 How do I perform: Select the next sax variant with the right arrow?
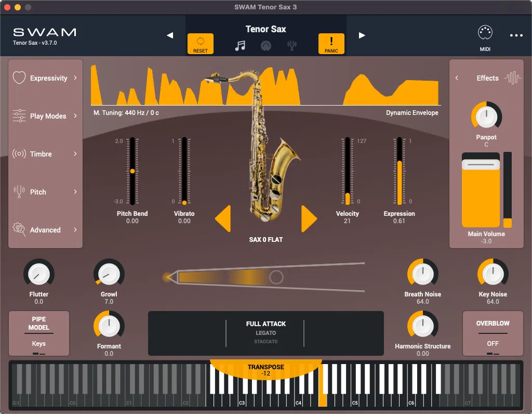coord(309,219)
